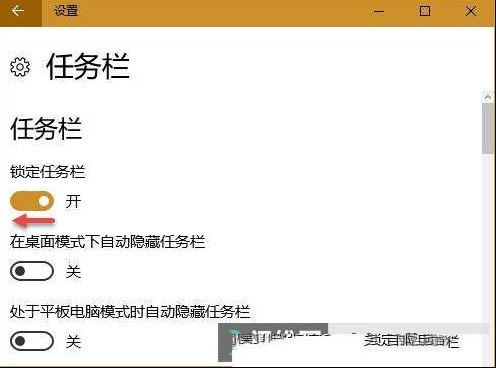Click the large 任务栏 page heading
The height and width of the screenshot is (368, 496).
(88, 66)
